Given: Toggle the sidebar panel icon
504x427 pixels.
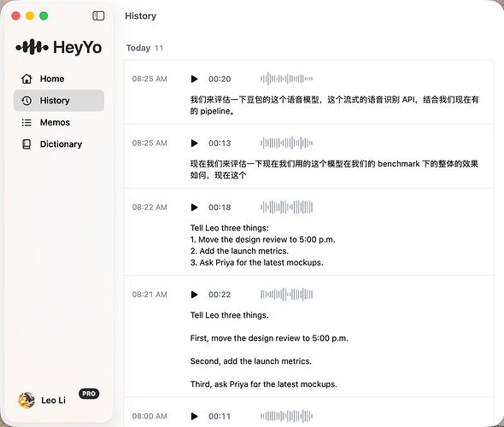Looking at the screenshot, I should pos(98,15).
